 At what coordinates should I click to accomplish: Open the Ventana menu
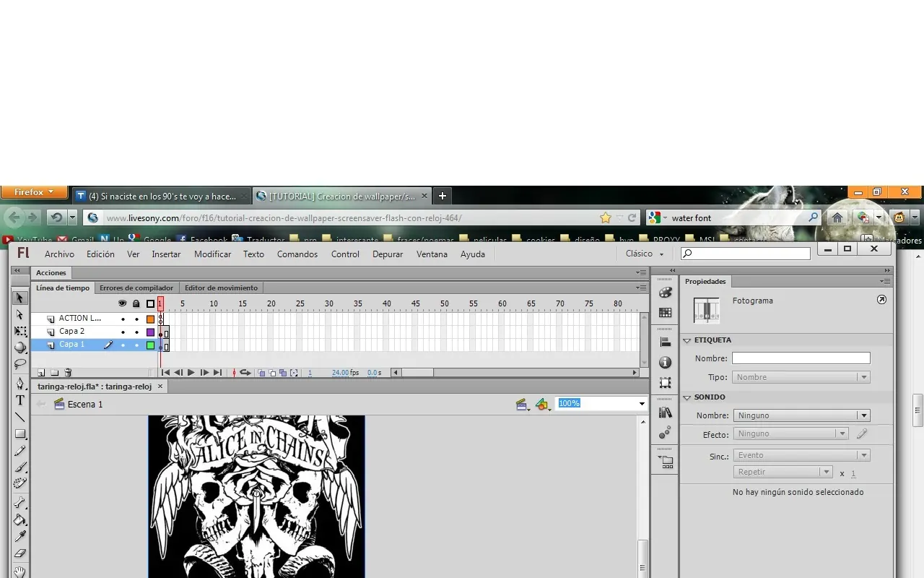[432, 254]
